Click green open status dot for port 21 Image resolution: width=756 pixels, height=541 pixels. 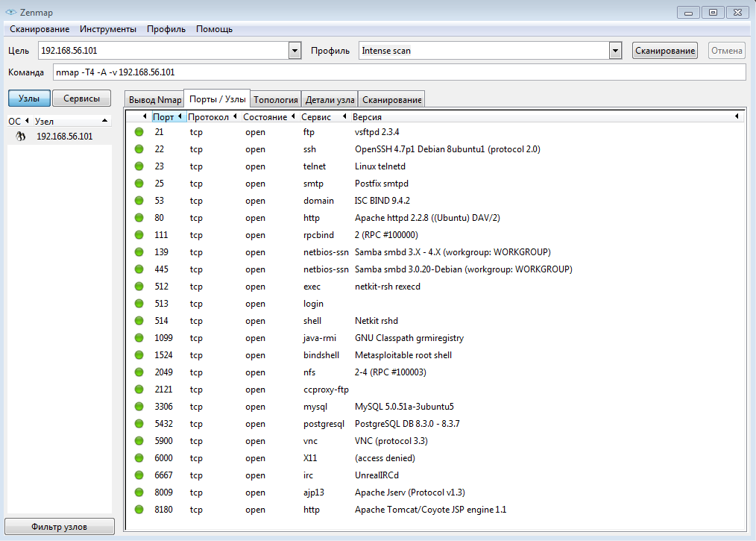point(139,132)
